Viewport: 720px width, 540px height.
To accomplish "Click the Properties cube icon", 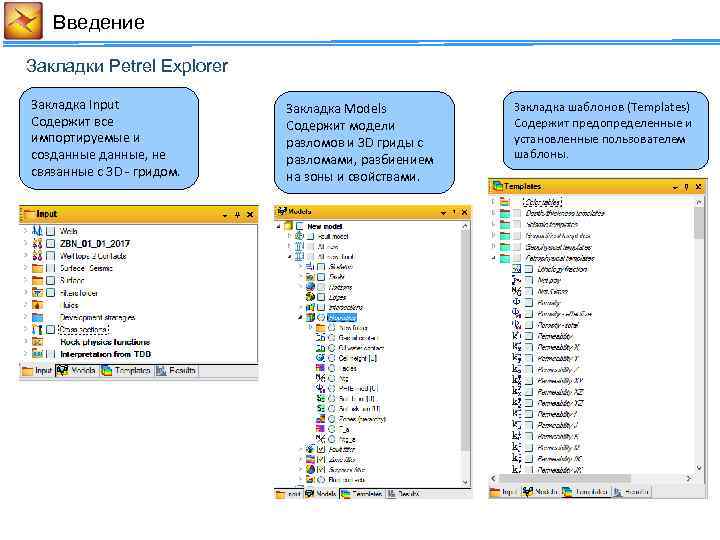I will 310,317.
